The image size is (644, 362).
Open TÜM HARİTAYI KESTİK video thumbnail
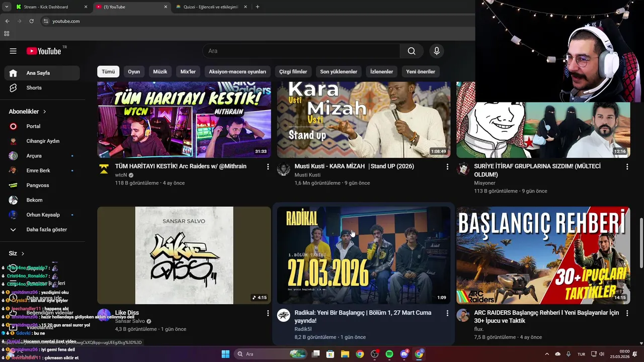click(184, 120)
